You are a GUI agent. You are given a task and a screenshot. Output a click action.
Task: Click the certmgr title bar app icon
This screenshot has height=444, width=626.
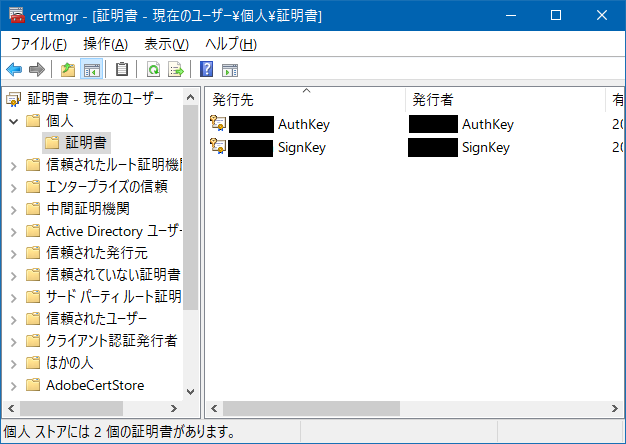[17, 15]
